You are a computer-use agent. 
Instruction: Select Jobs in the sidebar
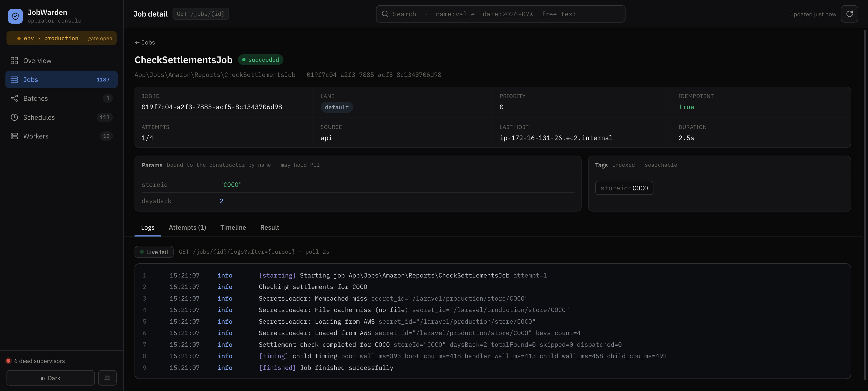61,80
